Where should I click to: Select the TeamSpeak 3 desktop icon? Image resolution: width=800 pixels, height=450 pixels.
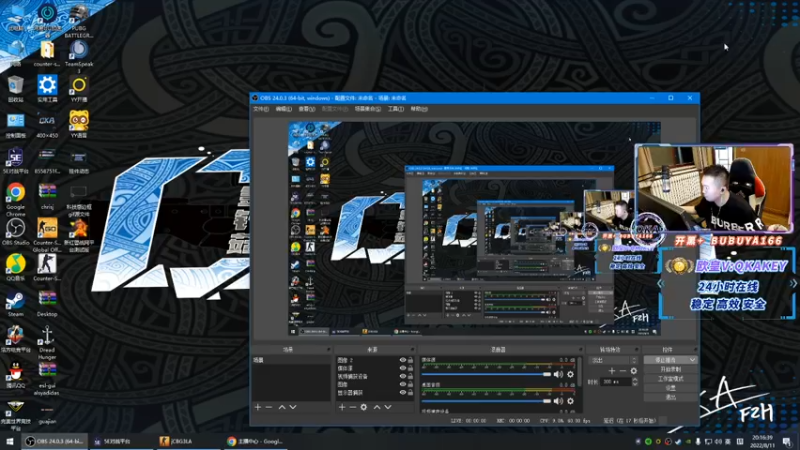tap(79, 57)
